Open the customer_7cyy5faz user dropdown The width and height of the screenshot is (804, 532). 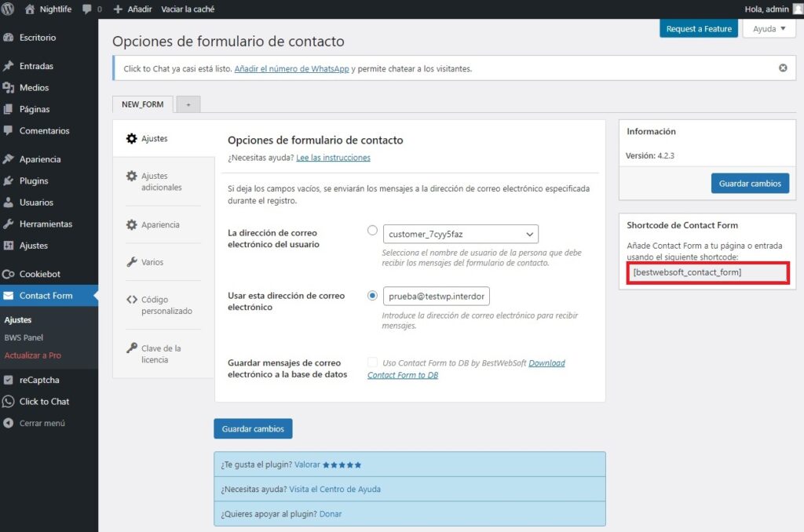[460, 235]
